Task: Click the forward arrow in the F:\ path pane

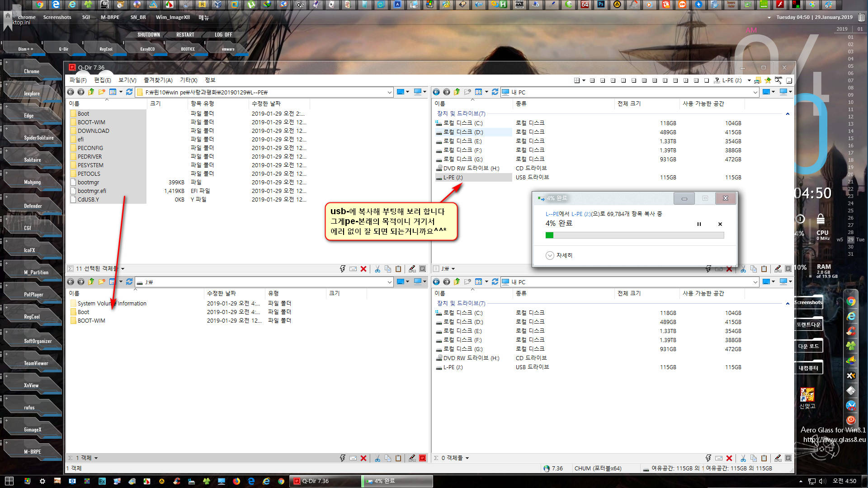Action: click(80, 92)
